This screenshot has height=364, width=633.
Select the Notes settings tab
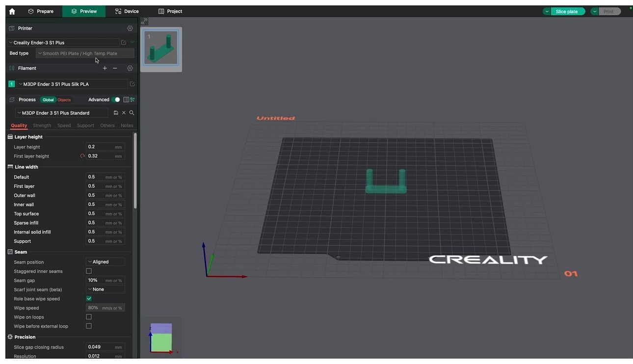click(127, 126)
